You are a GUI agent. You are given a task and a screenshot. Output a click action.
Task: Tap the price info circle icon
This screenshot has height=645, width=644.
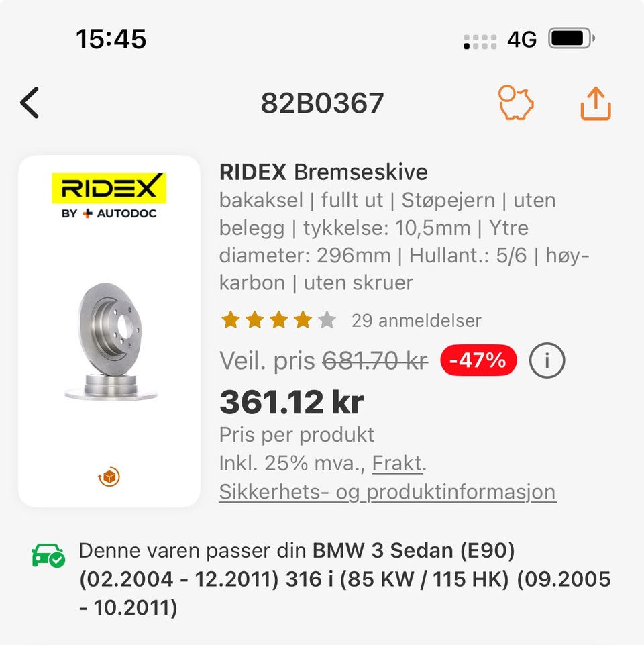click(x=547, y=362)
